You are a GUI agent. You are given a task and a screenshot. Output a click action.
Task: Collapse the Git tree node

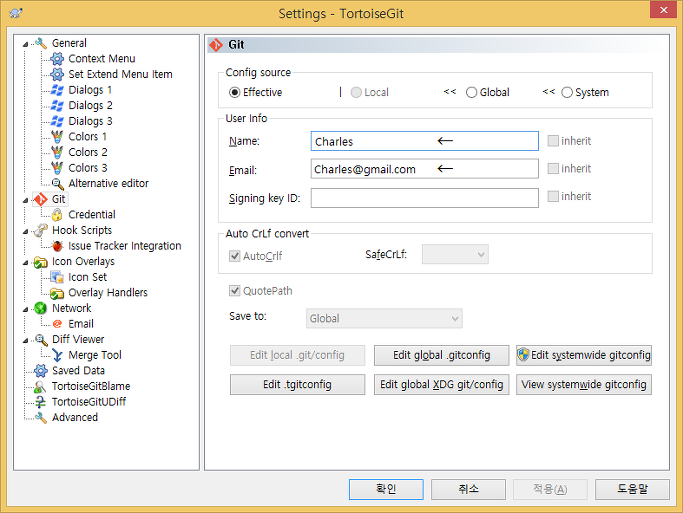click(x=25, y=200)
